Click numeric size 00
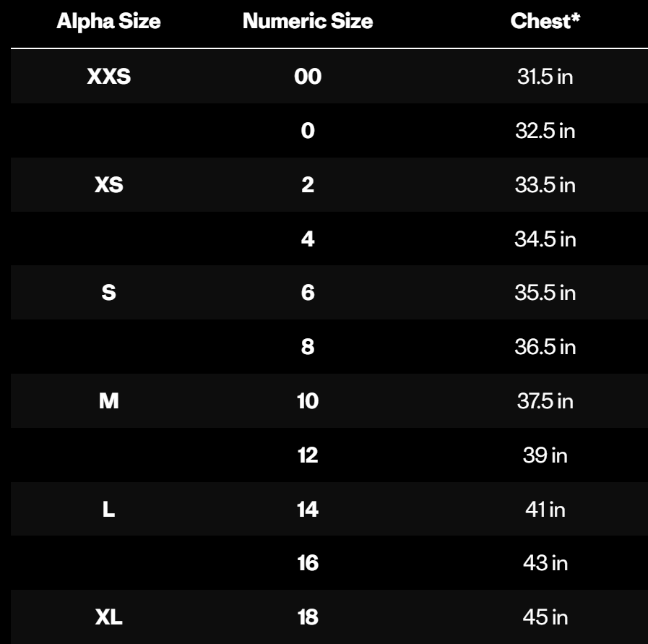The width and height of the screenshot is (648, 644). pyautogui.click(x=308, y=77)
